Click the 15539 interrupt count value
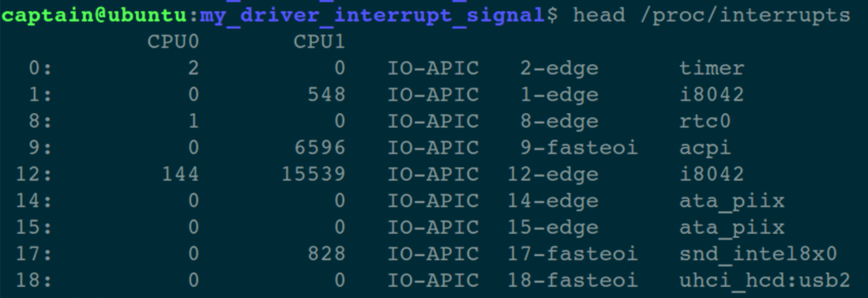 313,174
